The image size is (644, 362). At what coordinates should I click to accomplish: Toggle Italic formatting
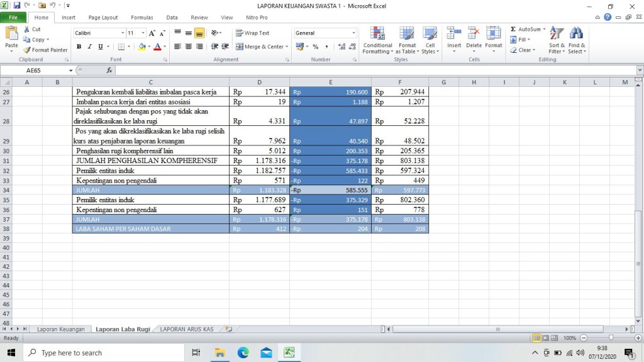pyautogui.click(x=89, y=47)
